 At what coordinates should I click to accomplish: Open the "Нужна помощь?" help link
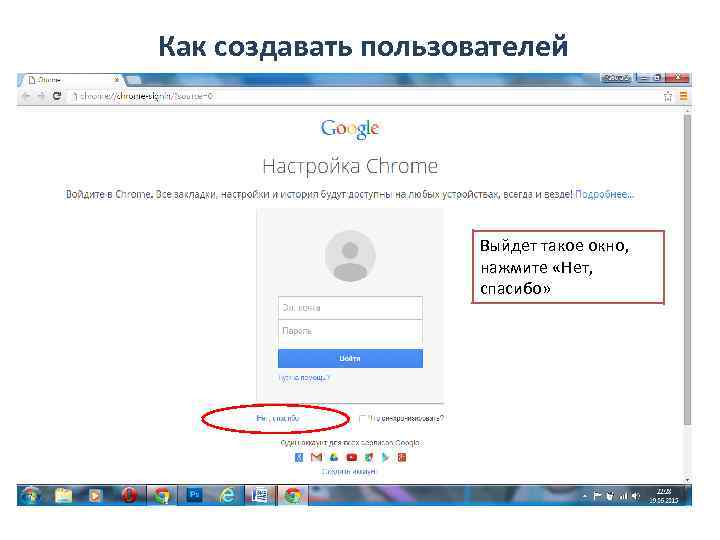tap(304, 377)
